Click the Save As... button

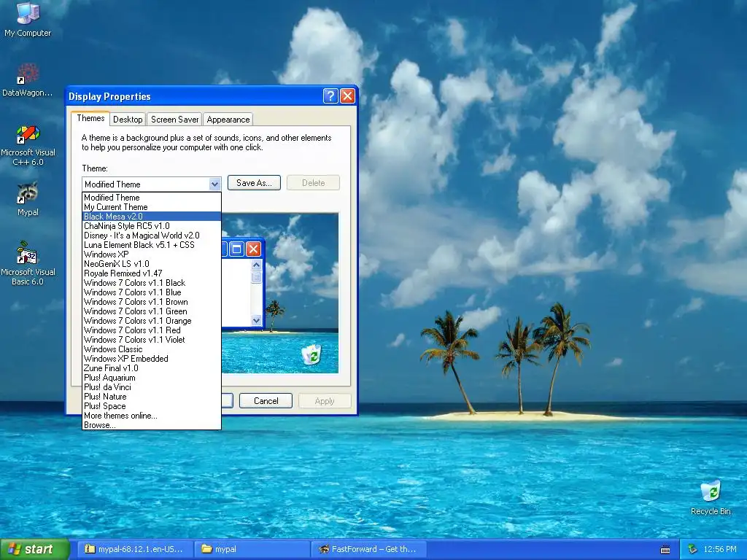click(254, 183)
